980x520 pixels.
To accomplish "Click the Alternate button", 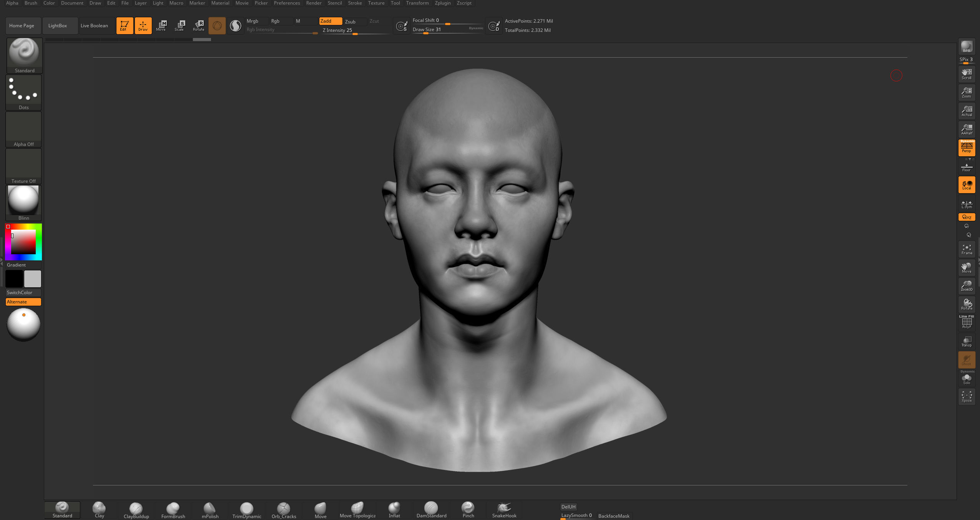I will pyautogui.click(x=23, y=302).
